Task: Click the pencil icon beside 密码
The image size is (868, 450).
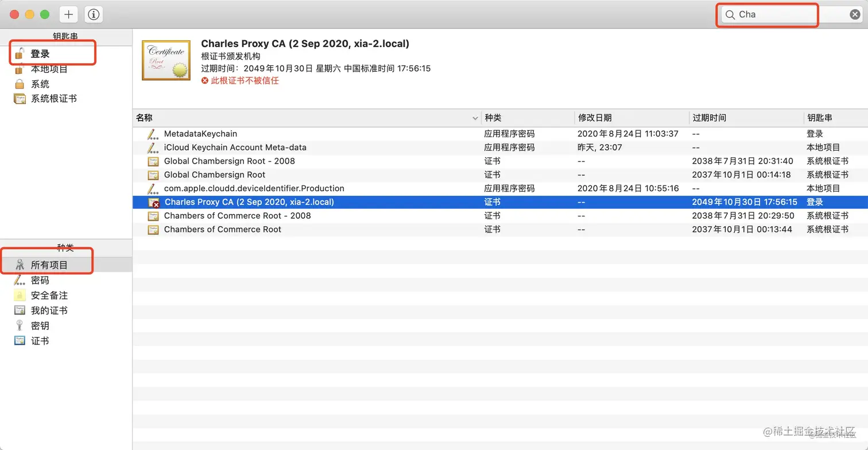Action: [20, 281]
